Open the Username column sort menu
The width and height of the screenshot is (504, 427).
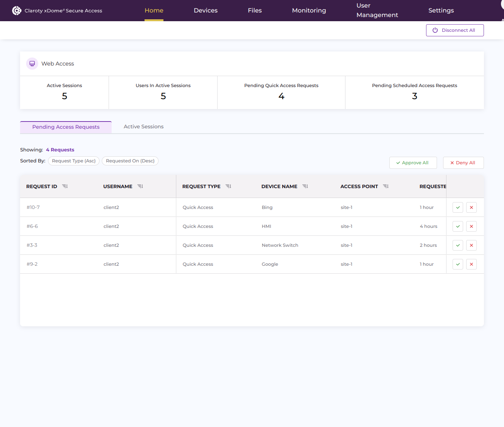pos(140,186)
